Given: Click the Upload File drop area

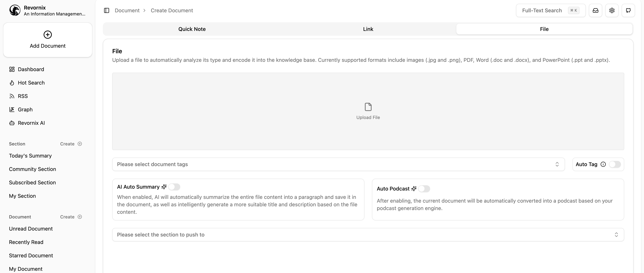Looking at the screenshot, I should tap(368, 111).
